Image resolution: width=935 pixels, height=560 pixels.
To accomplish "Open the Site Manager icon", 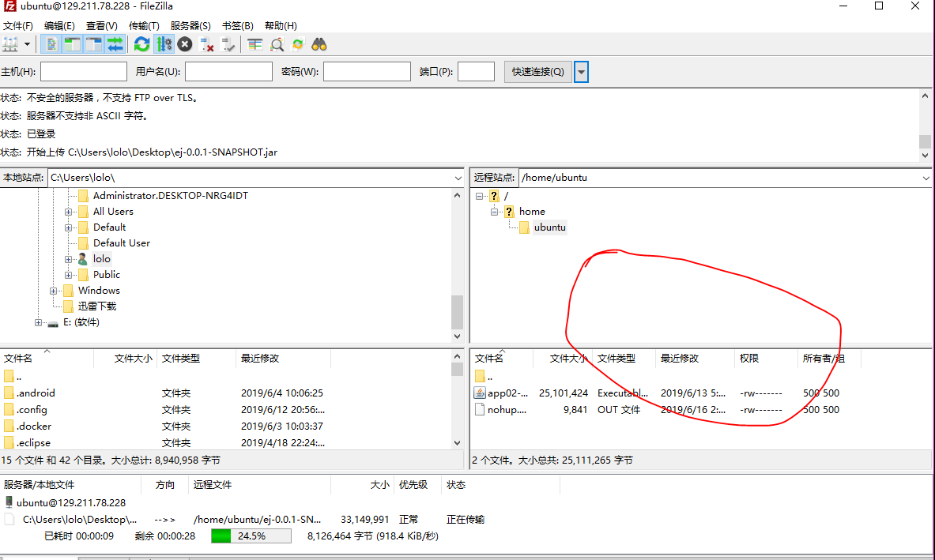I will 10,44.
